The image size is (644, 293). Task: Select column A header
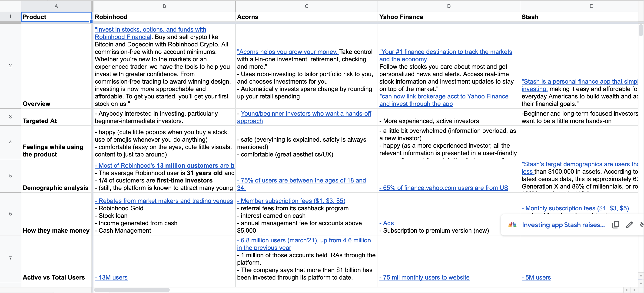[56, 6]
